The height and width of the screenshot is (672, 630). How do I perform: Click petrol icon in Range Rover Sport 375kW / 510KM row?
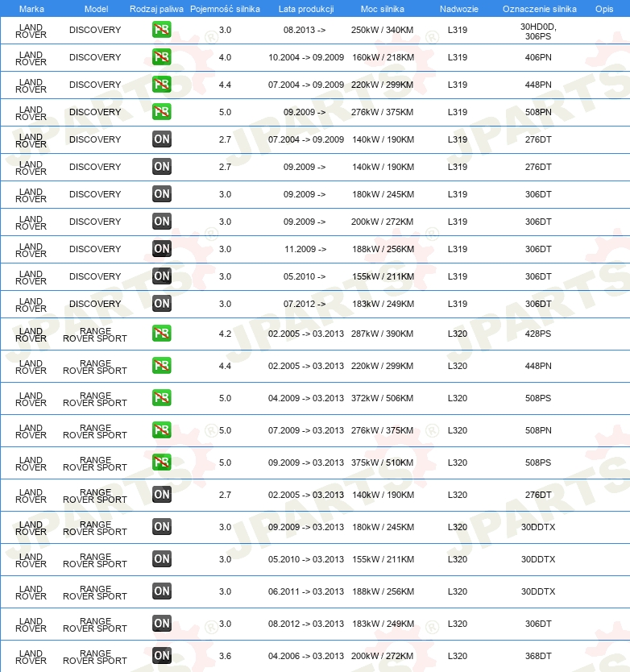tap(162, 463)
